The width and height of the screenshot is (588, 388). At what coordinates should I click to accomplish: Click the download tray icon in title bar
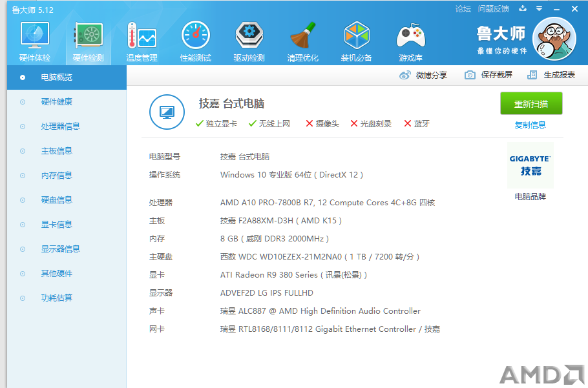point(522,8)
